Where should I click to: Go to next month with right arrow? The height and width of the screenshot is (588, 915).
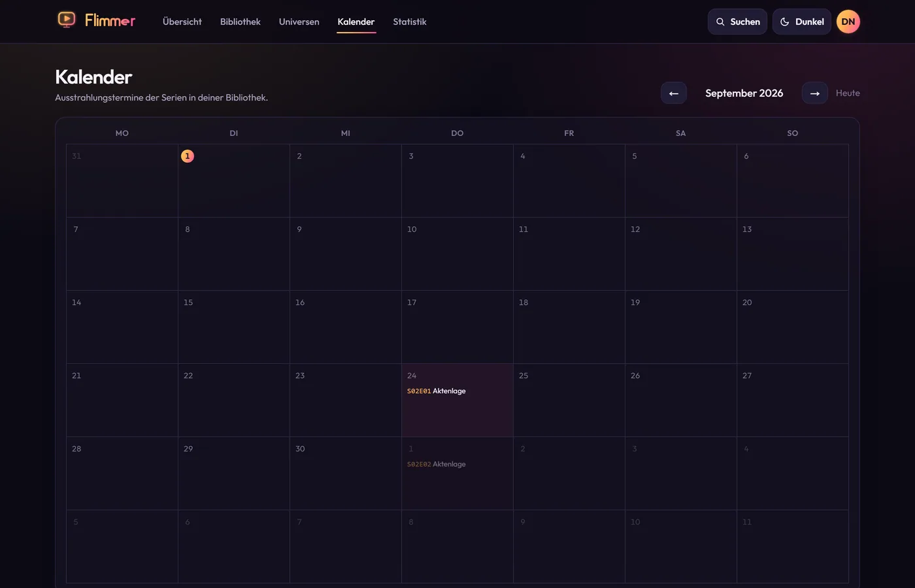tap(814, 93)
